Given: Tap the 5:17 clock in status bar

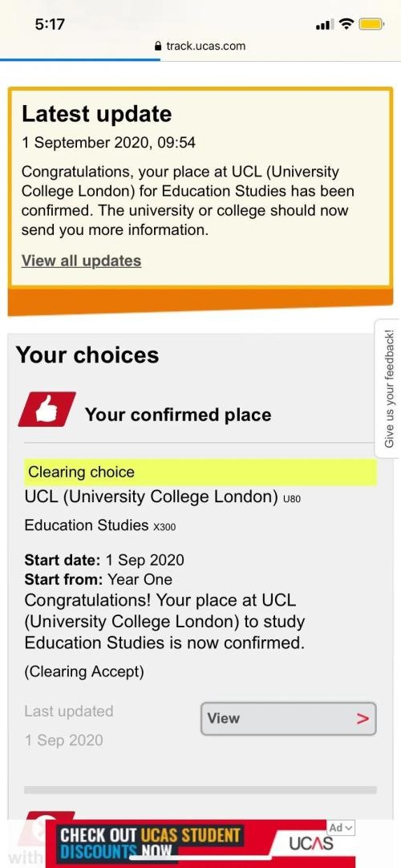Looking at the screenshot, I should [x=50, y=24].
